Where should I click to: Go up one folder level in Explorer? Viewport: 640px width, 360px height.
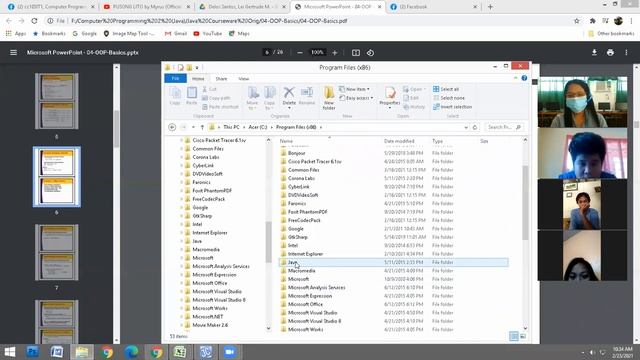coord(202,127)
